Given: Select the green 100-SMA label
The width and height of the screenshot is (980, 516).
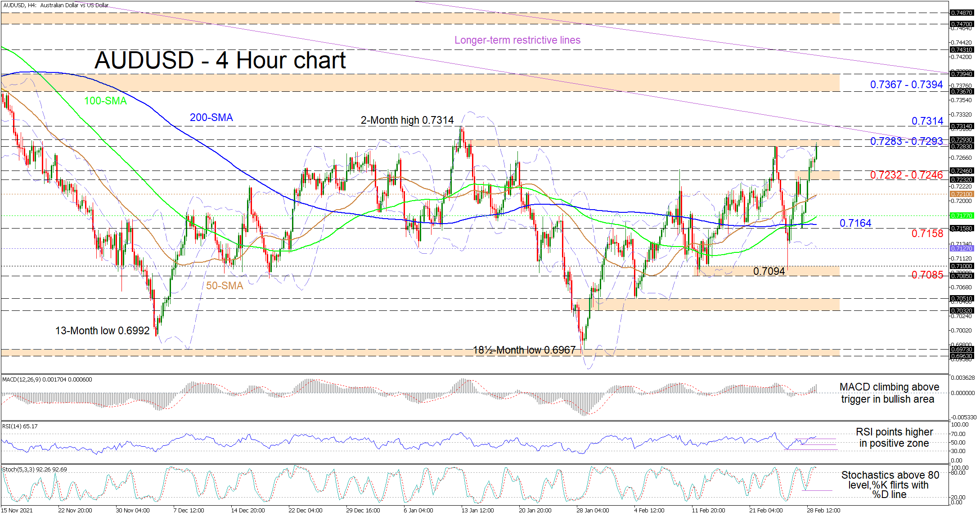Looking at the screenshot, I should pyautogui.click(x=105, y=101).
